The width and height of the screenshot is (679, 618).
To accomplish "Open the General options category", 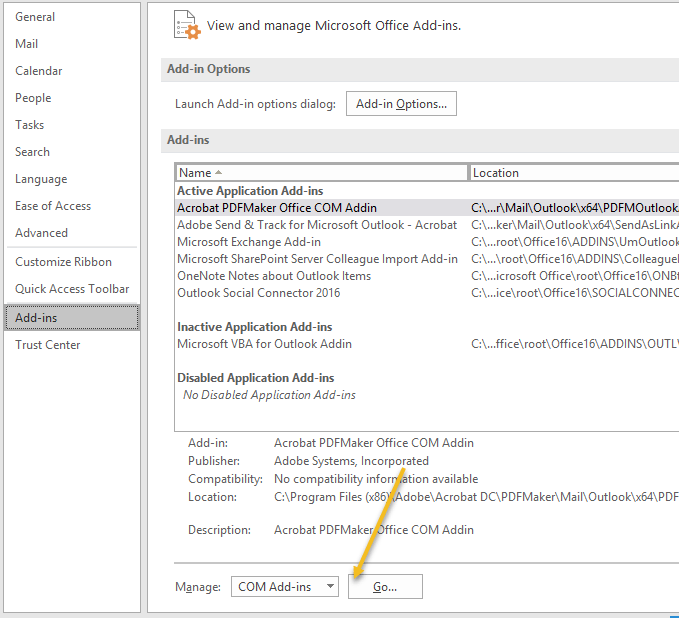I will point(35,17).
